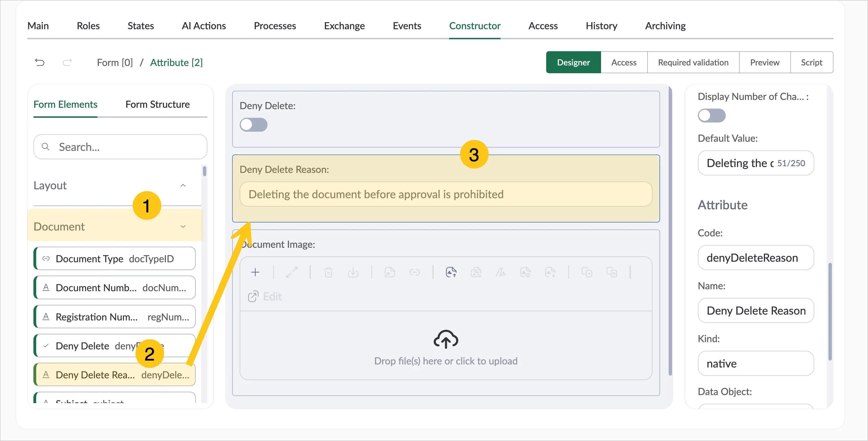This screenshot has width=868, height=441.
Task: Click the Kind field showing native
Action: (756, 364)
